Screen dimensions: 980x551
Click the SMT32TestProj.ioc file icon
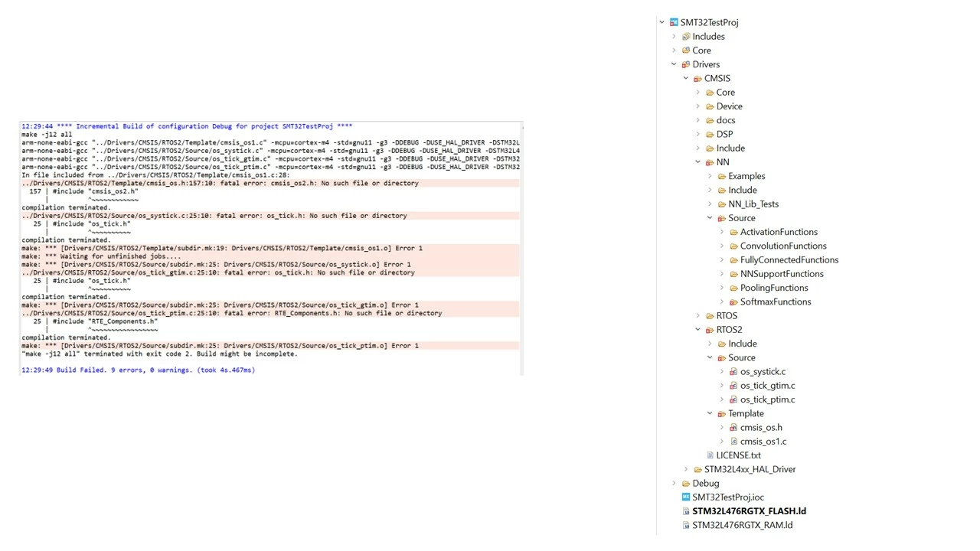[x=686, y=497]
